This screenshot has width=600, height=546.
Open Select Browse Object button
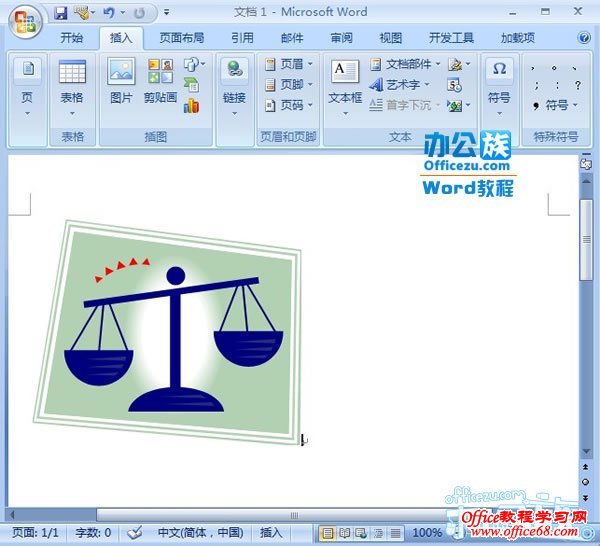pyautogui.click(x=585, y=482)
